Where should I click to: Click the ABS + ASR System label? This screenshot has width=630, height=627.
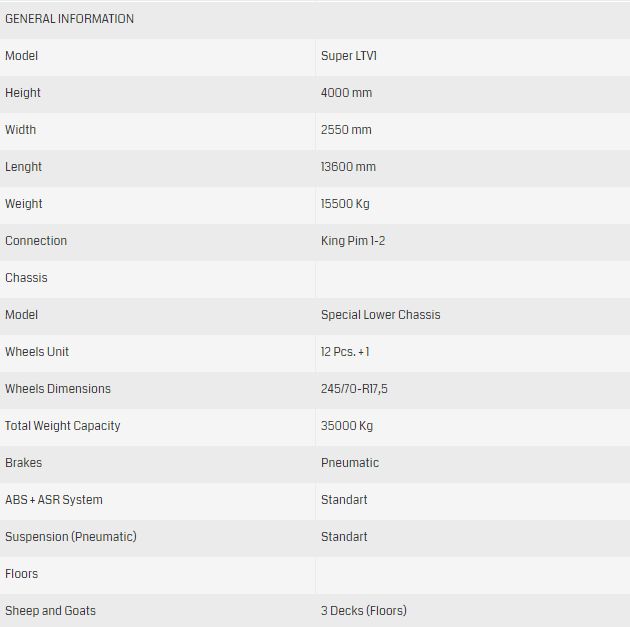click(53, 500)
